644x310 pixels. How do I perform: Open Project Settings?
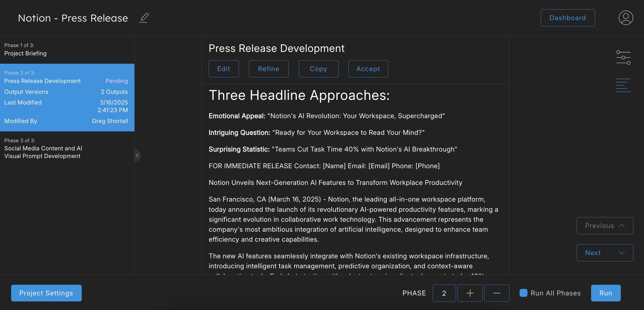46,293
